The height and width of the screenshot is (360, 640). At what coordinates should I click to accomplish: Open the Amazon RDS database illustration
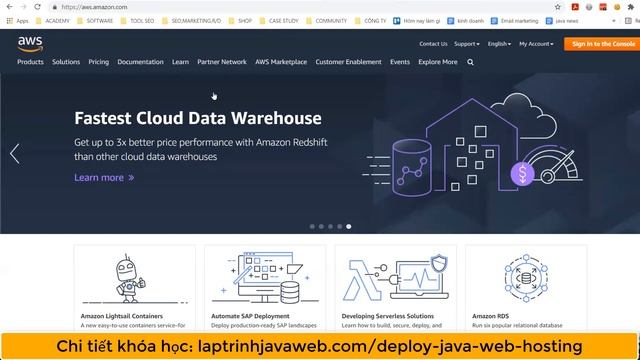pyautogui.click(x=526, y=278)
